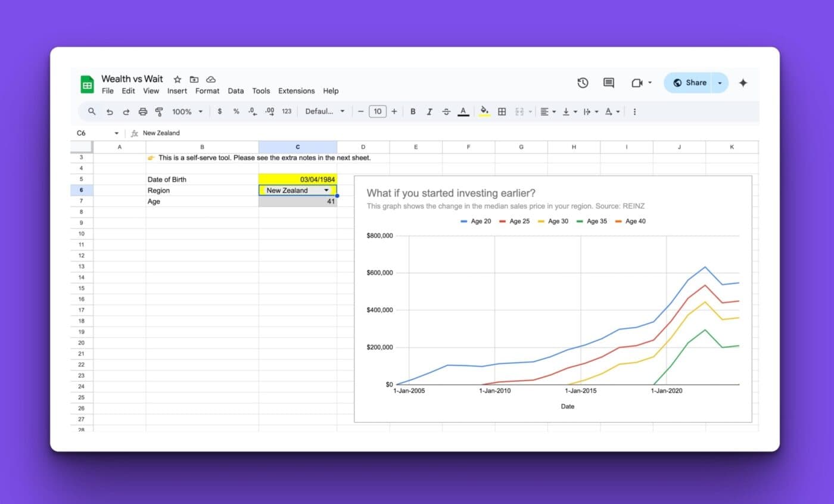Open the Format menu
The height and width of the screenshot is (504, 834).
tap(207, 91)
